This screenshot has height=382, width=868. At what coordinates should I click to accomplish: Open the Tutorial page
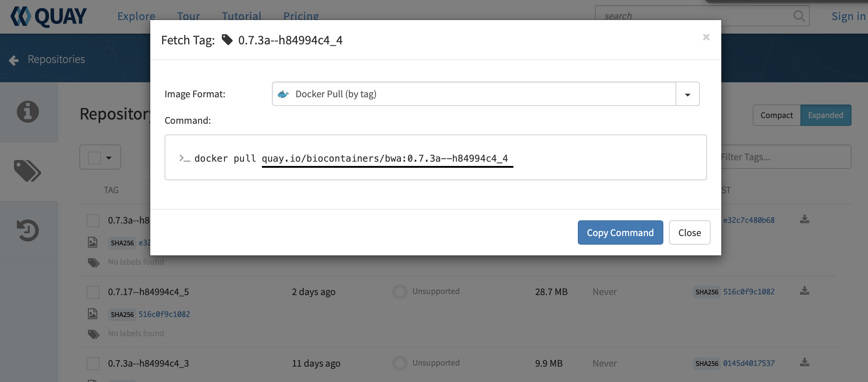click(242, 16)
